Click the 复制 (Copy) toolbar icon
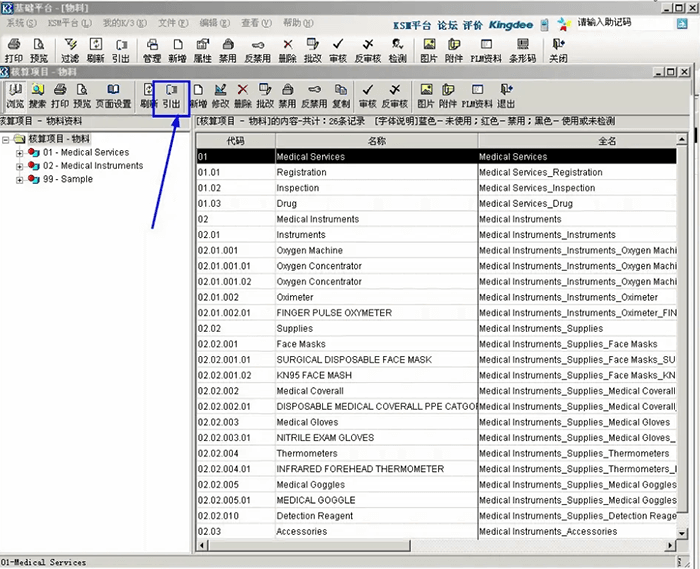Viewport: 700px width, 569px height. click(x=341, y=95)
